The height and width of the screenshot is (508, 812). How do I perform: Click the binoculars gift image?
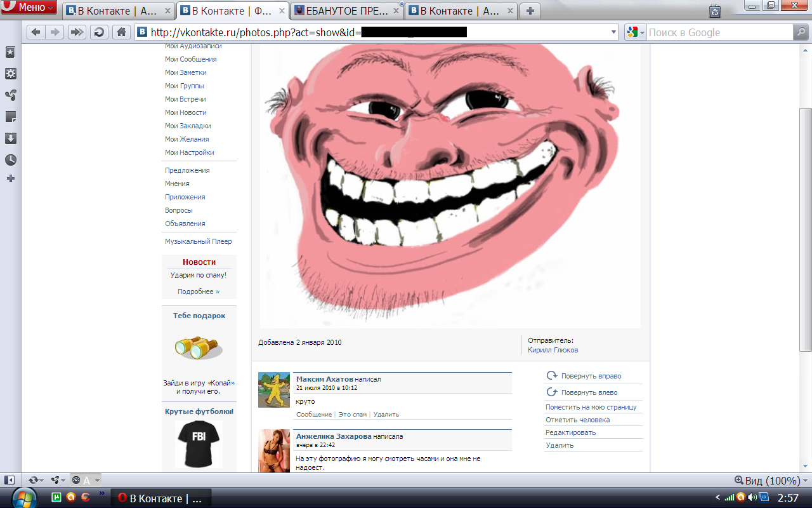tap(198, 347)
